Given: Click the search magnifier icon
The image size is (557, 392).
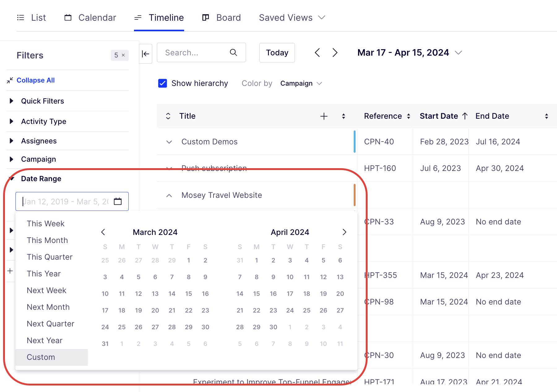Looking at the screenshot, I should coord(234,53).
